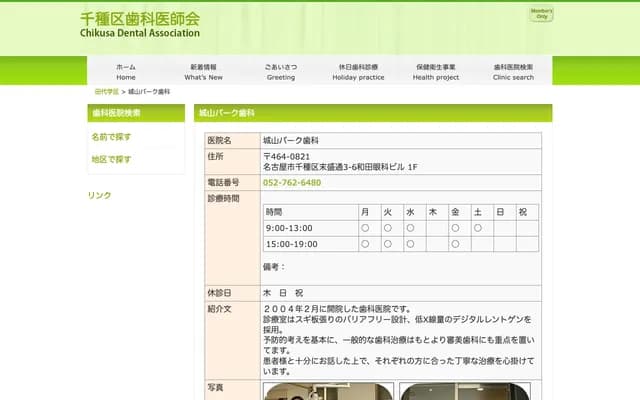Click the intro line starting ２００４年２月
Viewport: 640px width, 400px height.
(x=337, y=309)
